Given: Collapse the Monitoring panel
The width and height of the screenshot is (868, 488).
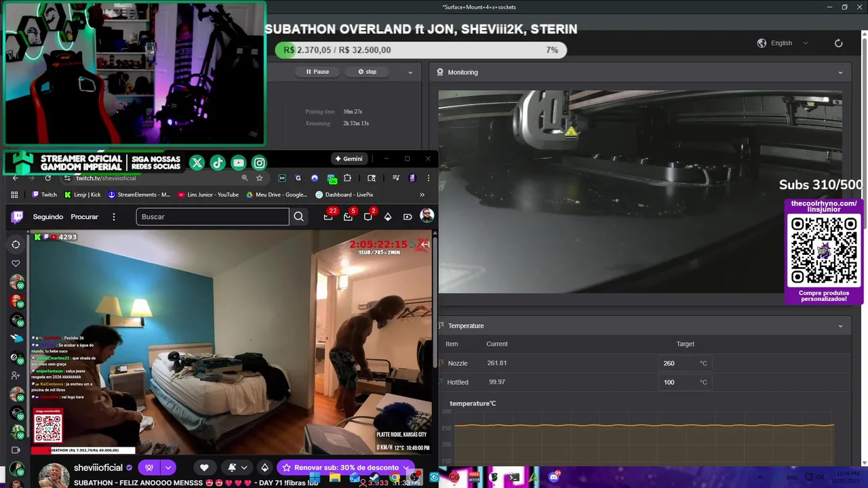Looking at the screenshot, I should [840, 73].
